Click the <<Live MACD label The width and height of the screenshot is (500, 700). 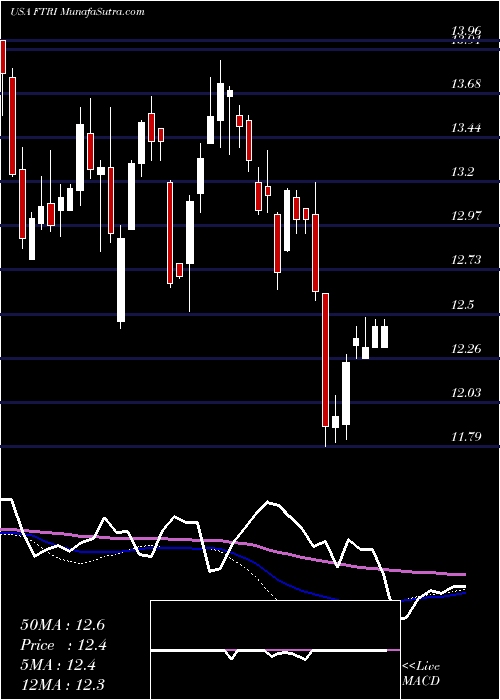421,674
